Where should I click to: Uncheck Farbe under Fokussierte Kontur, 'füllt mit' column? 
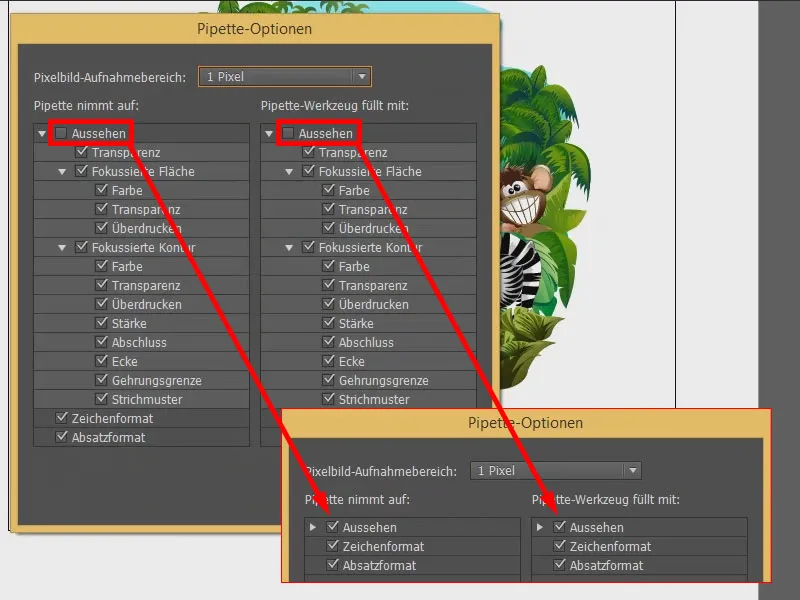[329, 266]
